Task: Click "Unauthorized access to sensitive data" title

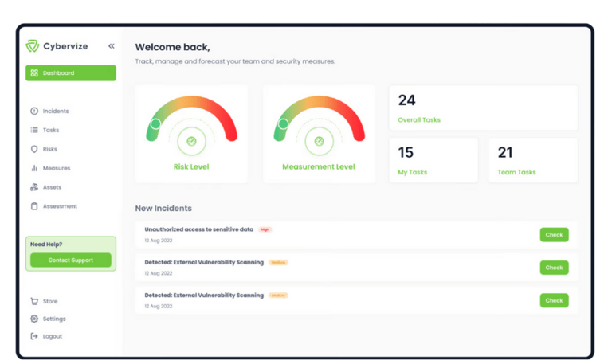Action: click(199, 229)
